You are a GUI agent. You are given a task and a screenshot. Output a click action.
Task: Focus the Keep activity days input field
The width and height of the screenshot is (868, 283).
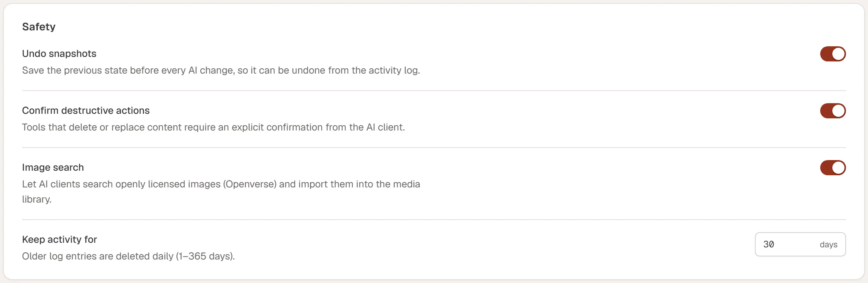click(800, 244)
